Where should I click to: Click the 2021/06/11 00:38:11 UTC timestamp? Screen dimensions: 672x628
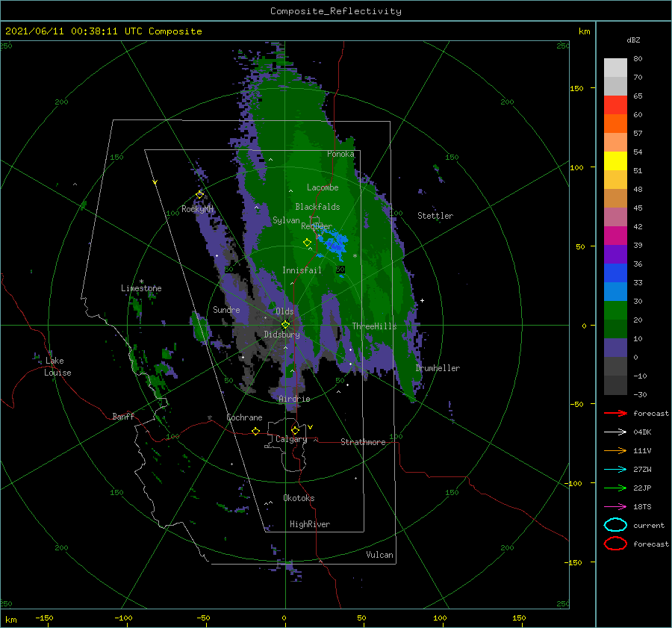[103, 31]
